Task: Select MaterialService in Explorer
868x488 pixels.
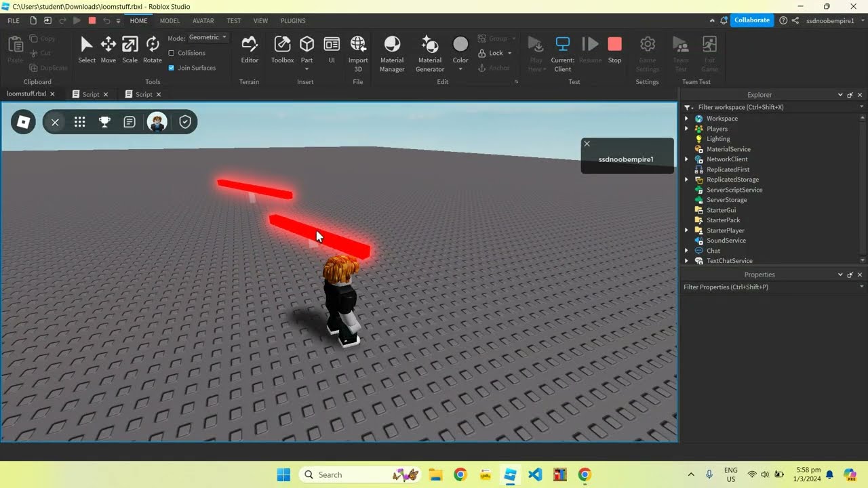Action: [728, 149]
